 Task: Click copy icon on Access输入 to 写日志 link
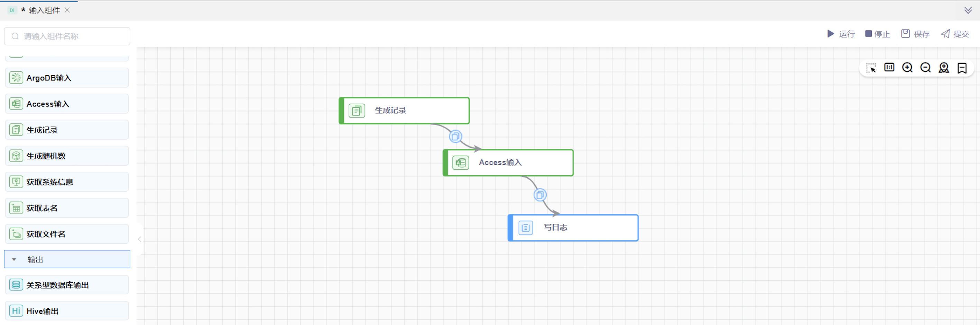(540, 195)
